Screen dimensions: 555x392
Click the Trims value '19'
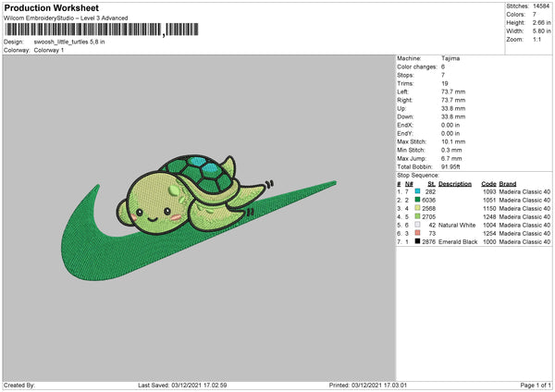tap(445, 83)
